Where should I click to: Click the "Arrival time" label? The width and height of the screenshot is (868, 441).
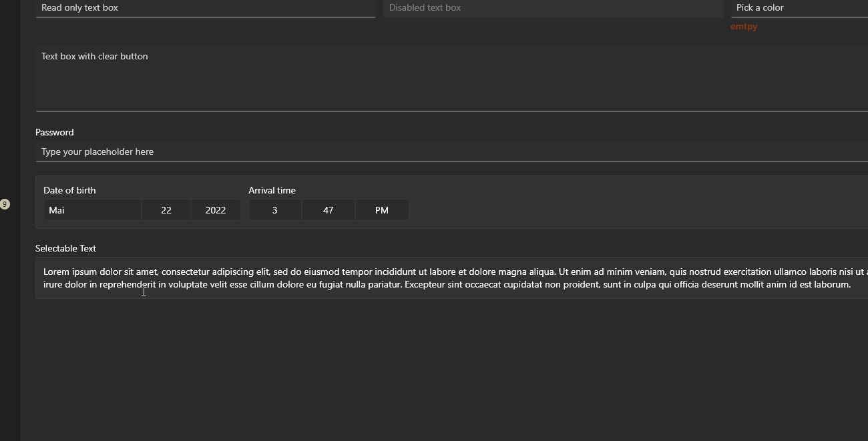(272, 190)
